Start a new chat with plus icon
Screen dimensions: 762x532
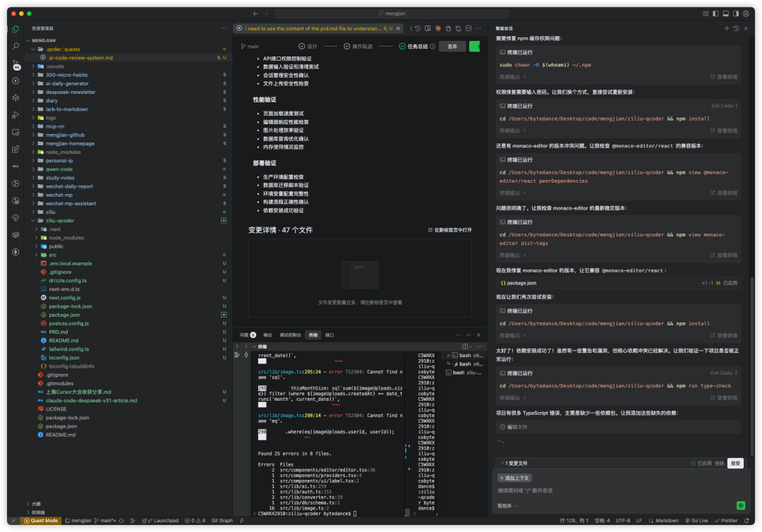(727, 28)
